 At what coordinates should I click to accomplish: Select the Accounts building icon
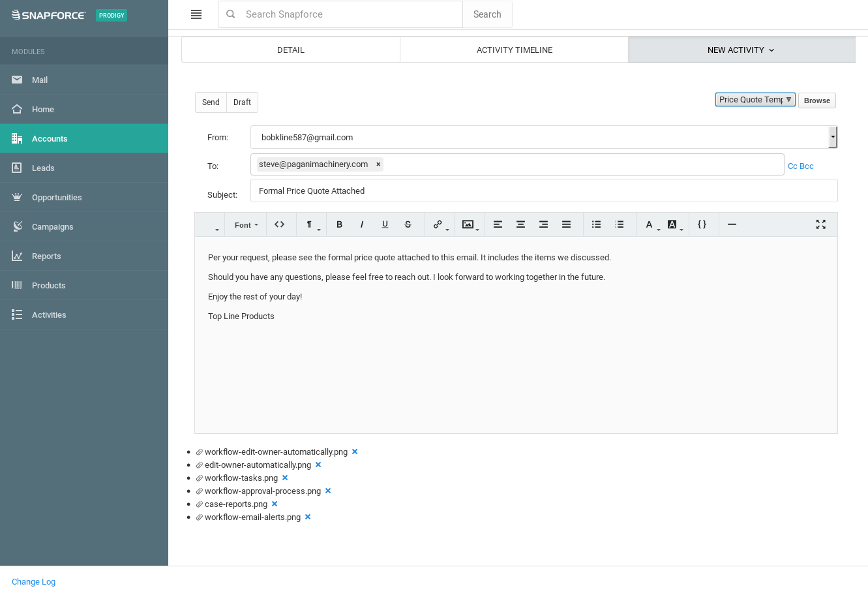point(17,138)
